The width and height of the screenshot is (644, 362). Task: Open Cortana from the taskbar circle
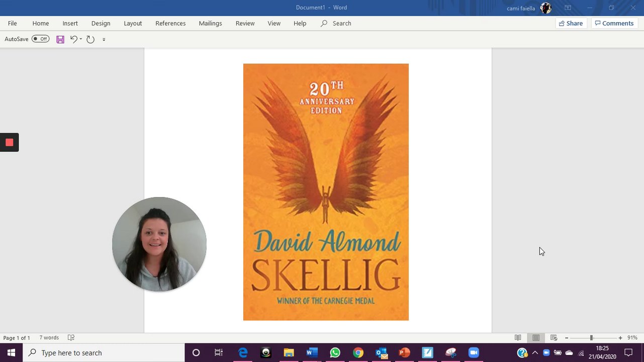click(x=196, y=352)
